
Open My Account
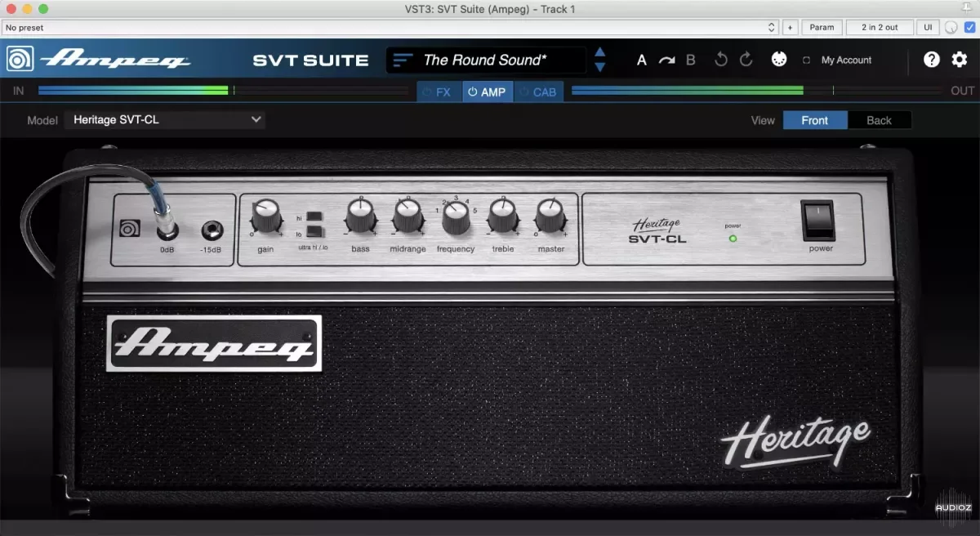(846, 60)
